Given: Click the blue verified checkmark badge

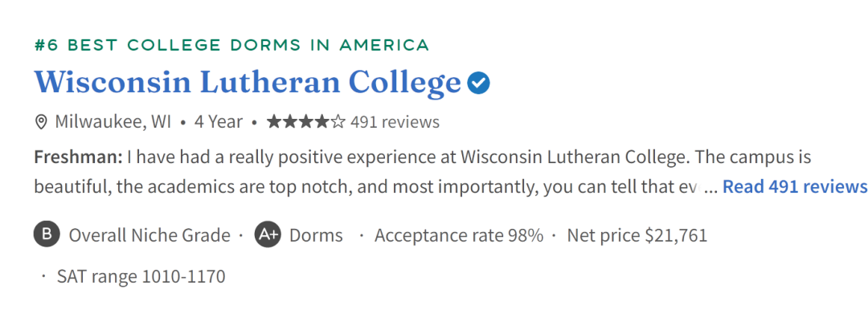Looking at the screenshot, I should pyautogui.click(x=478, y=83).
